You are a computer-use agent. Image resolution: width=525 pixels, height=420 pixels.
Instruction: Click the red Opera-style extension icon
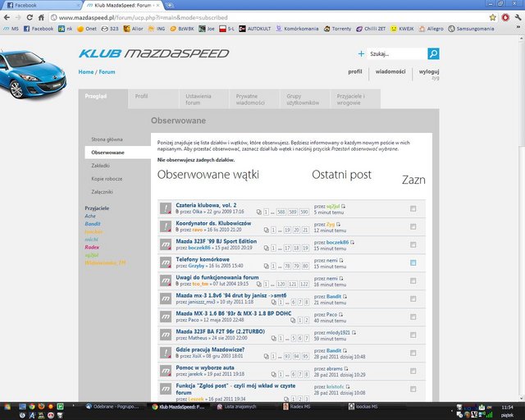coord(505,17)
